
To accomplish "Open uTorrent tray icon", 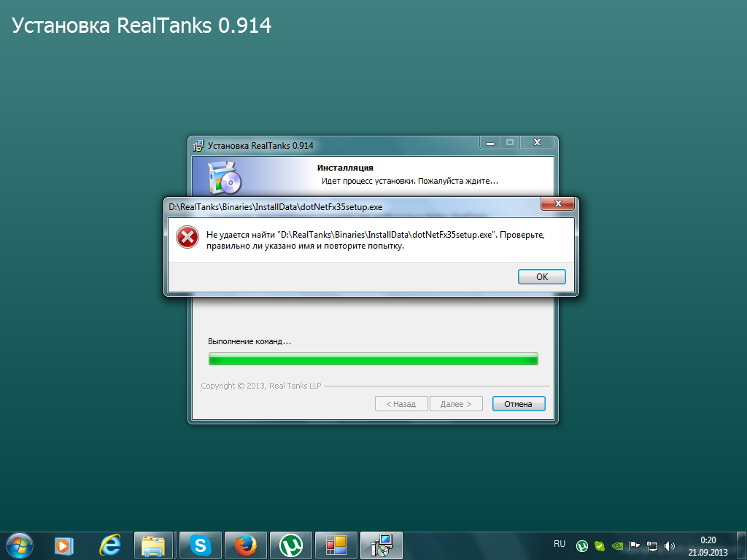I will pos(581,546).
